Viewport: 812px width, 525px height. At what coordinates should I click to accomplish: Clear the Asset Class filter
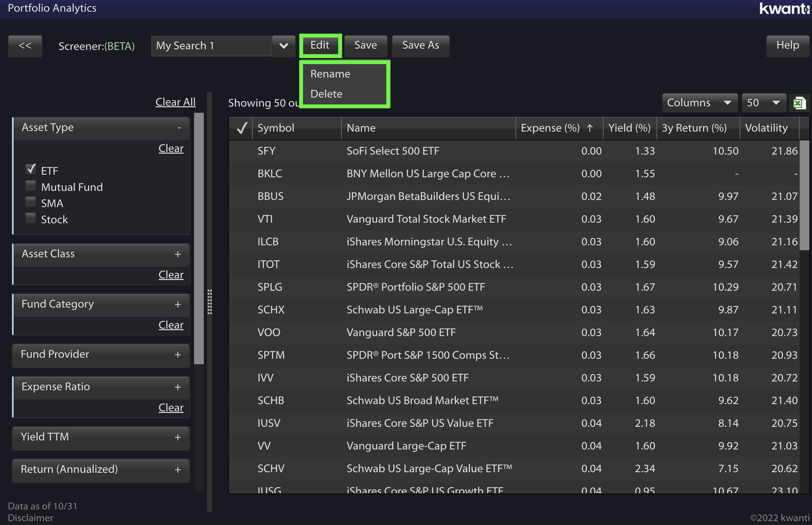[x=171, y=275]
